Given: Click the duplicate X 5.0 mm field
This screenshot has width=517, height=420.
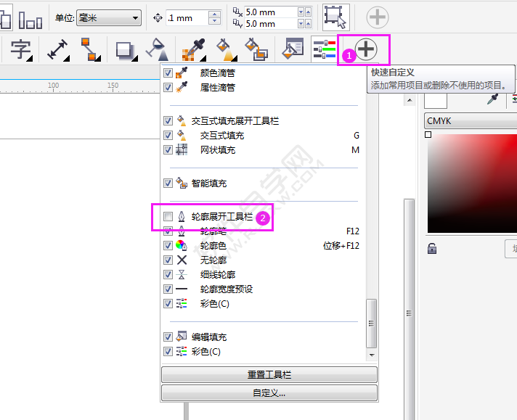Looking at the screenshot, I should pyautogui.click(x=270, y=12).
